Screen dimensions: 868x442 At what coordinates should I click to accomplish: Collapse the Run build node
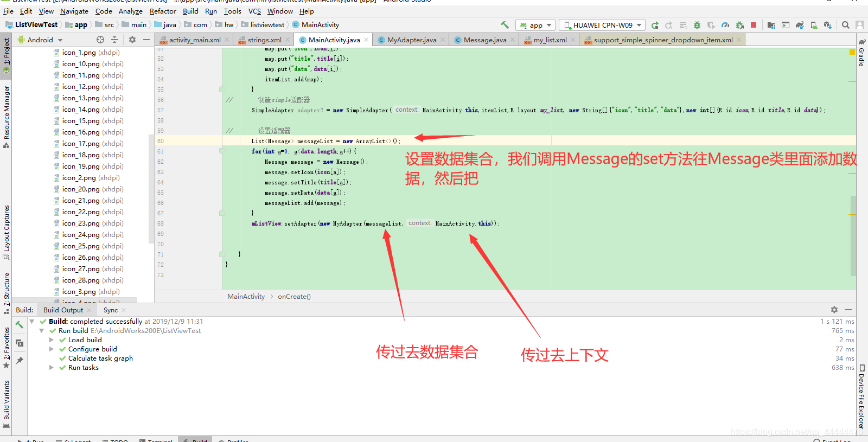click(42, 331)
